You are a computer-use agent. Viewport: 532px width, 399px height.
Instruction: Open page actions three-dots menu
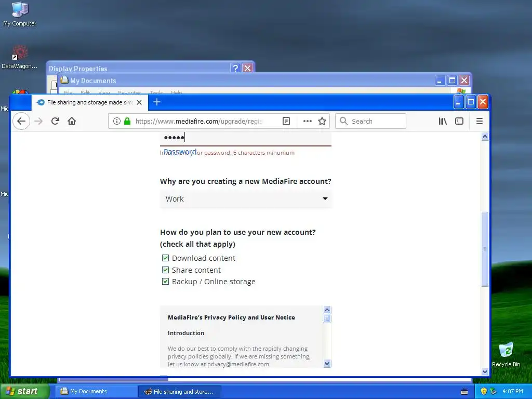(x=308, y=121)
